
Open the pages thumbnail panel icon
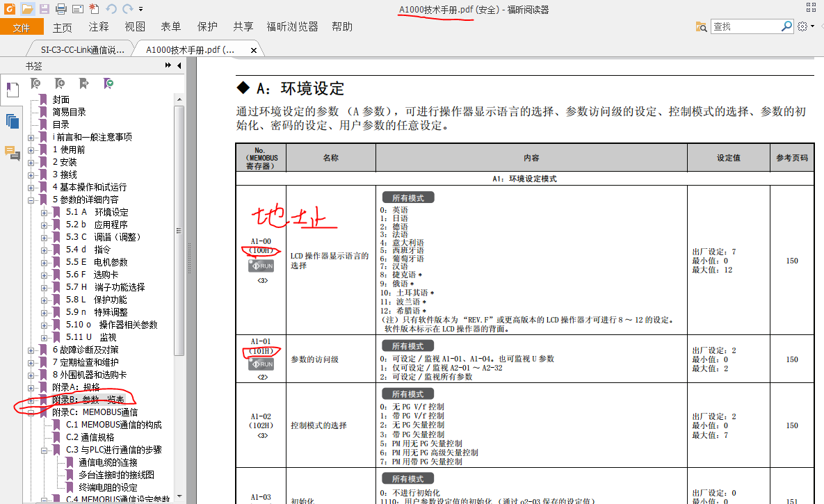pos(13,121)
